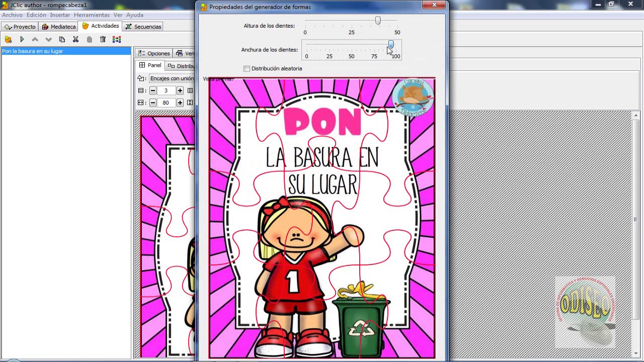The height and width of the screenshot is (362, 644).
Task: Open the Ayuda menu
Action: (x=135, y=15)
